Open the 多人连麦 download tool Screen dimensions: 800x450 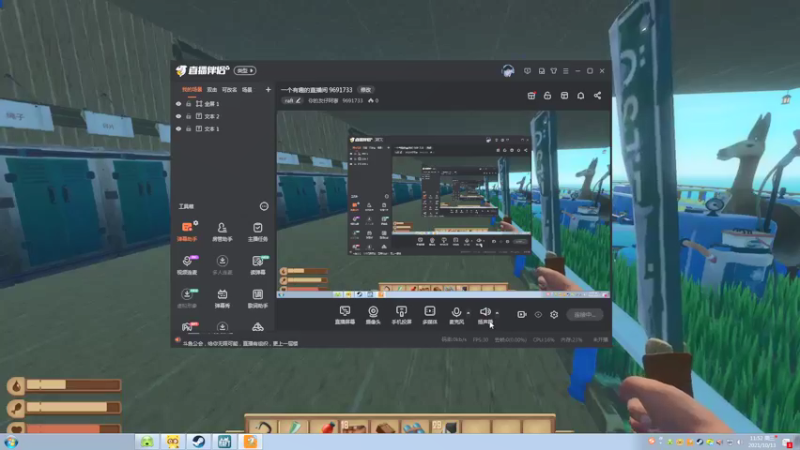[222, 265]
